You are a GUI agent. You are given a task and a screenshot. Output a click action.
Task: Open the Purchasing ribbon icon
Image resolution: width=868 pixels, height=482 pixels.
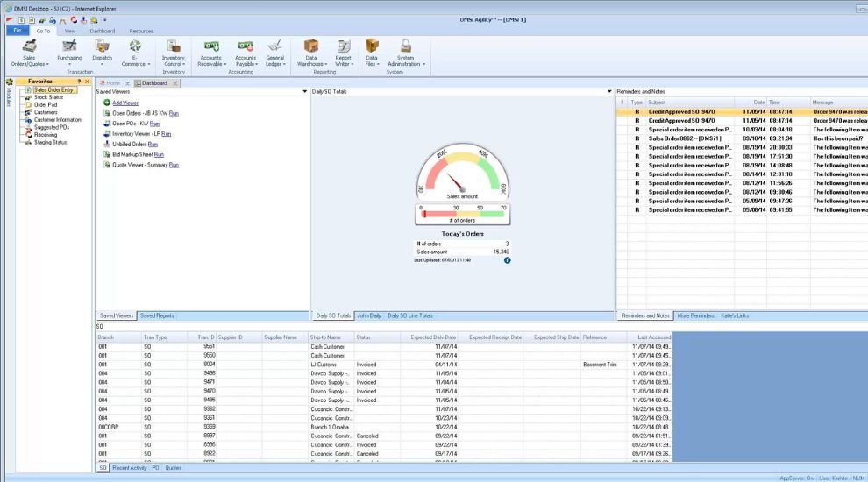pyautogui.click(x=69, y=51)
